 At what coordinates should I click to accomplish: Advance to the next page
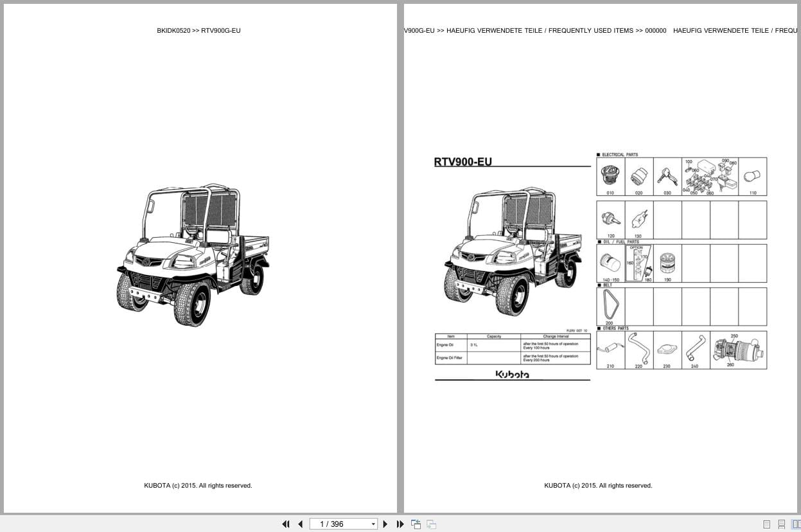click(384, 524)
